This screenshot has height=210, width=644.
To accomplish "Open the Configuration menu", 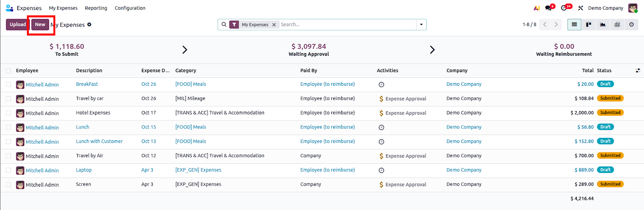I will [x=130, y=8].
